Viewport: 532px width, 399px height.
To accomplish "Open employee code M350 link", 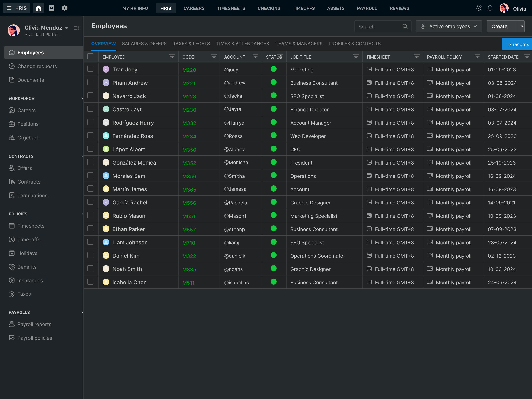I will [189, 150].
